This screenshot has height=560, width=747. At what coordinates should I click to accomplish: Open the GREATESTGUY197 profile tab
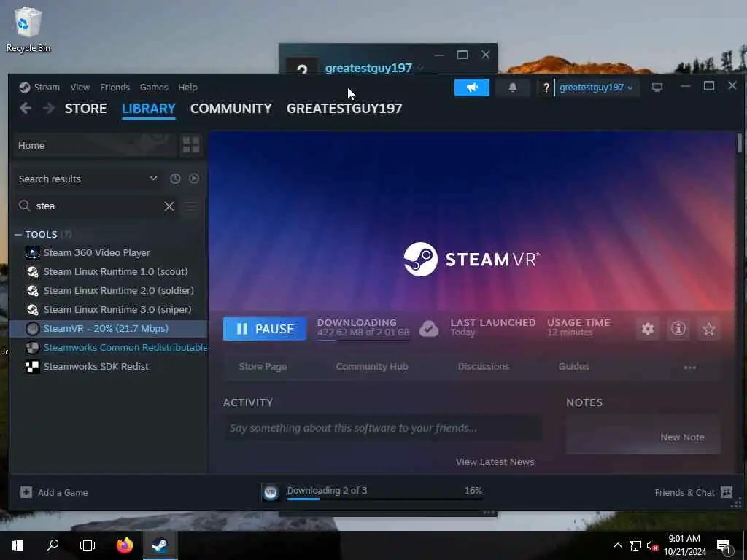pos(344,109)
